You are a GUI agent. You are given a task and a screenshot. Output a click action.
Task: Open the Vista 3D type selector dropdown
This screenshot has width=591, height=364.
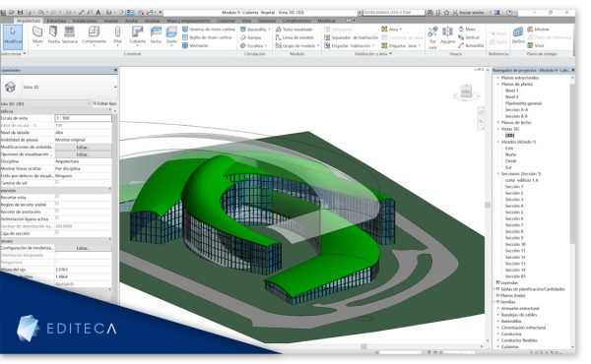tap(115, 87)
